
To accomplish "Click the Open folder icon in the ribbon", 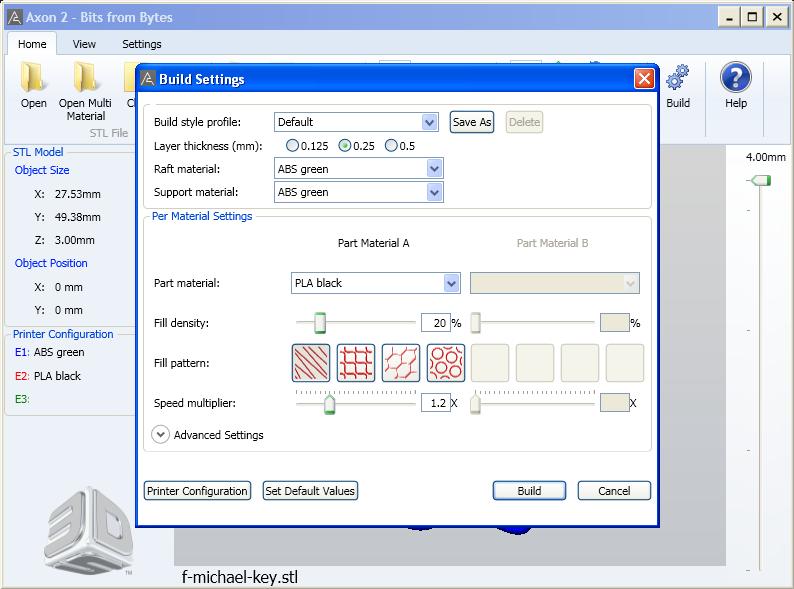I will tap(33, 78).
